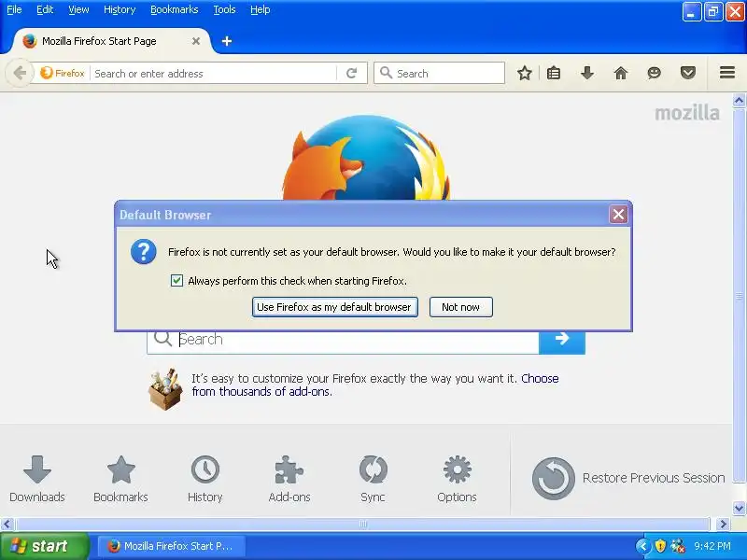Open the History menu

[x=120, y=9]
